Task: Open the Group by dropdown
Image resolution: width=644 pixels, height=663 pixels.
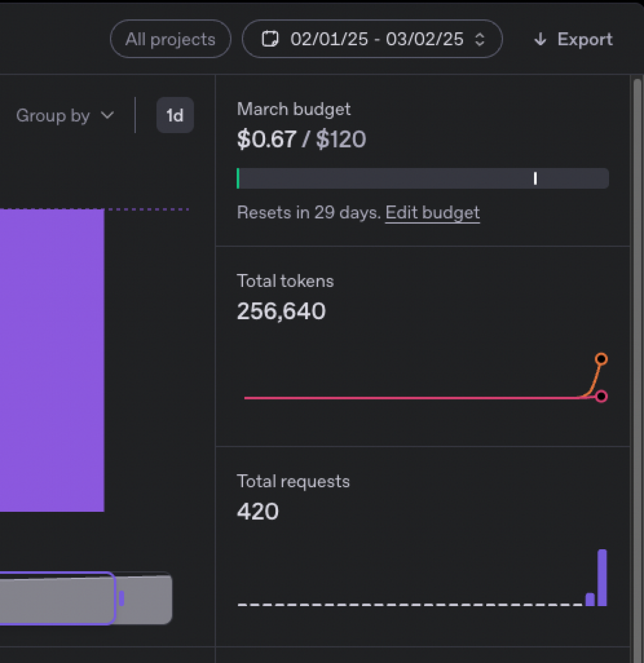Action: point(64,115)
